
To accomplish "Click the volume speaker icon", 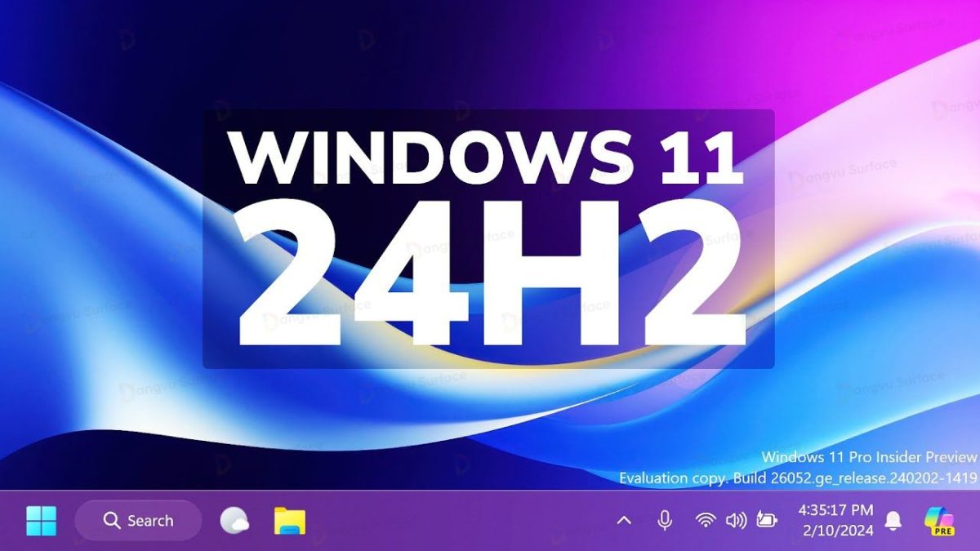I will click(x=736, y=520).
